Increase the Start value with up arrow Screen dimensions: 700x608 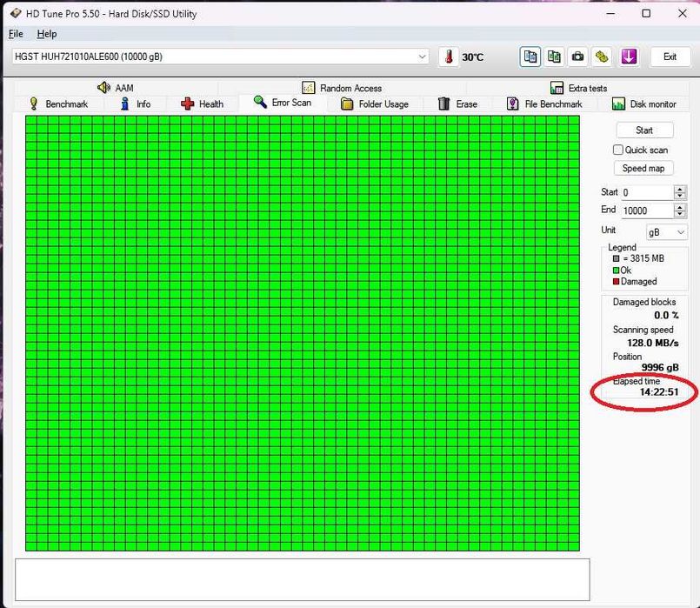pyautogui.click(x=679, y=189)
